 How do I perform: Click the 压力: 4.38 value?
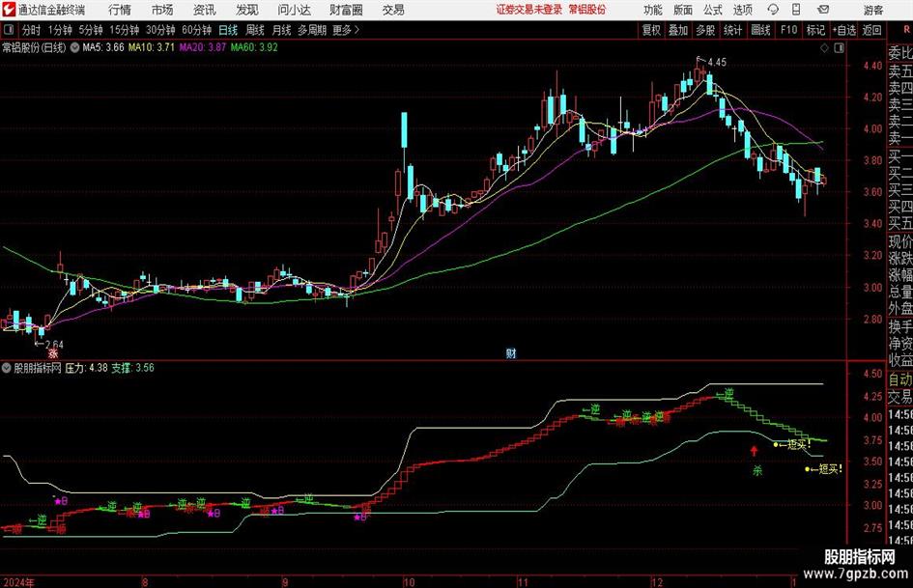pyautogui.click(x=86, y=368)
